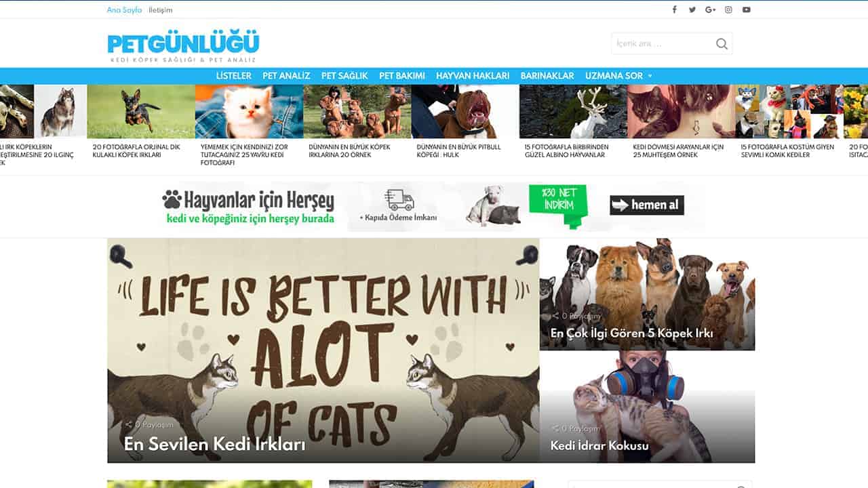Open the white kitten photo thumbnail
The image size is (868, 488).
[x=249, y=112]
